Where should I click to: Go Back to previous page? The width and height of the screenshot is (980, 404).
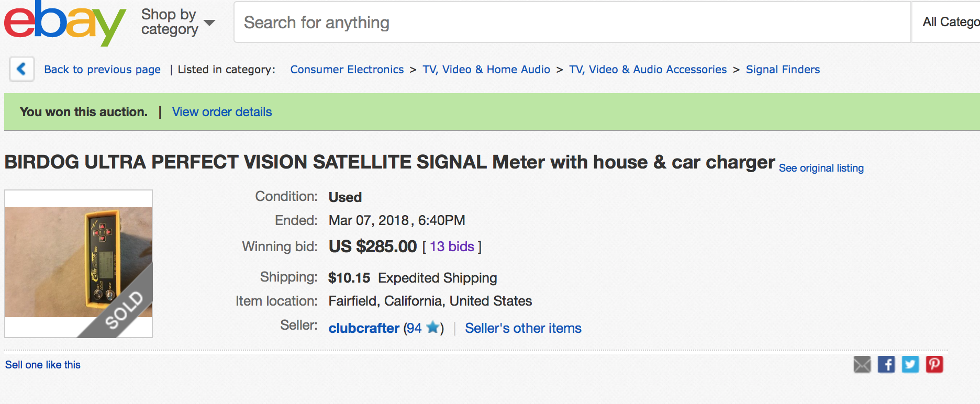point(102,70)
